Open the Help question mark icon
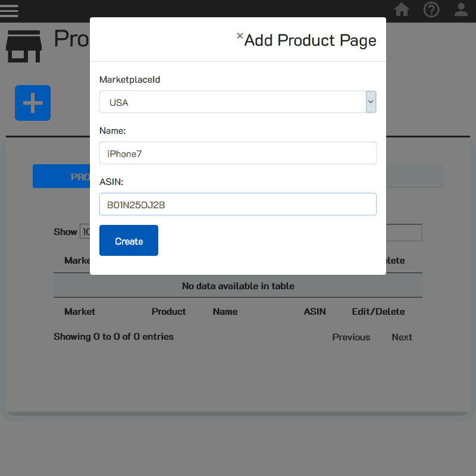The height and width of the screenshot is (476, 476). (431, 10)
